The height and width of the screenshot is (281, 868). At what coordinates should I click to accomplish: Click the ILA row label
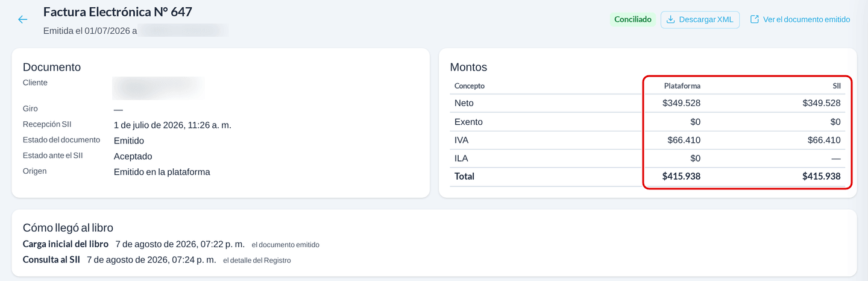point(461,159)
